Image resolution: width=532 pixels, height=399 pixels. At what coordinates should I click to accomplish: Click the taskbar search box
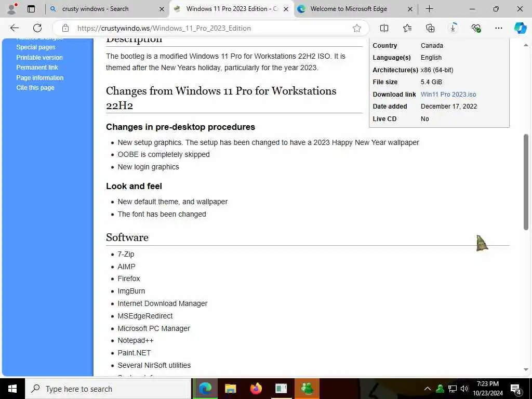click(x=108, y=389)
